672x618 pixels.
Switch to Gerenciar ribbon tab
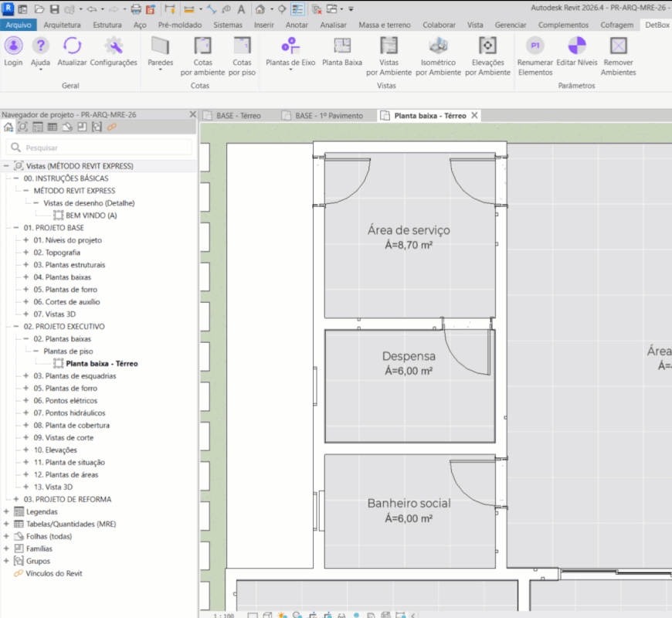[x=511, y=25]
